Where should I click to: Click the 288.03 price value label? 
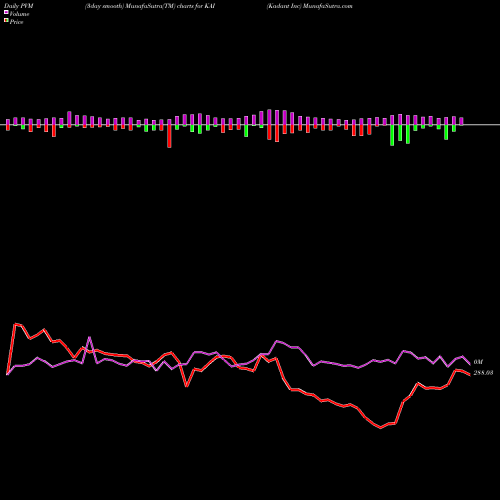click(x=483, y=373)
